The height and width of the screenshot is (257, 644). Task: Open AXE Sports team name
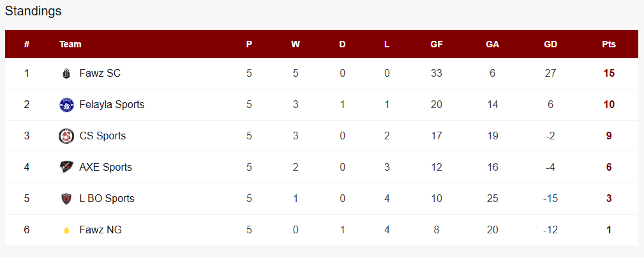tap(105, 167)
